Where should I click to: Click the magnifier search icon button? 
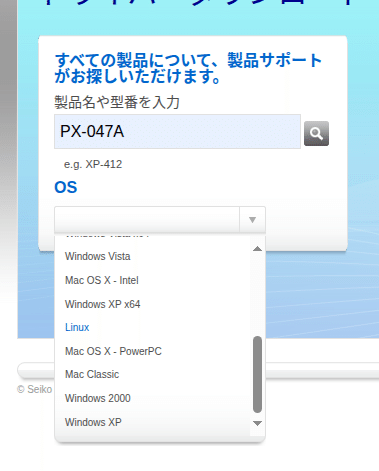(316, 133)
